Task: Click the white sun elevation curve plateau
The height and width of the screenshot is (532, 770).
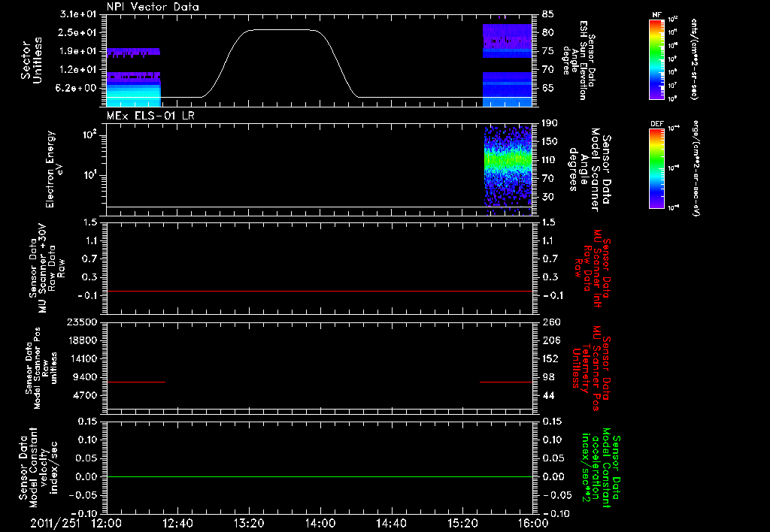Action: coord(283,30)
